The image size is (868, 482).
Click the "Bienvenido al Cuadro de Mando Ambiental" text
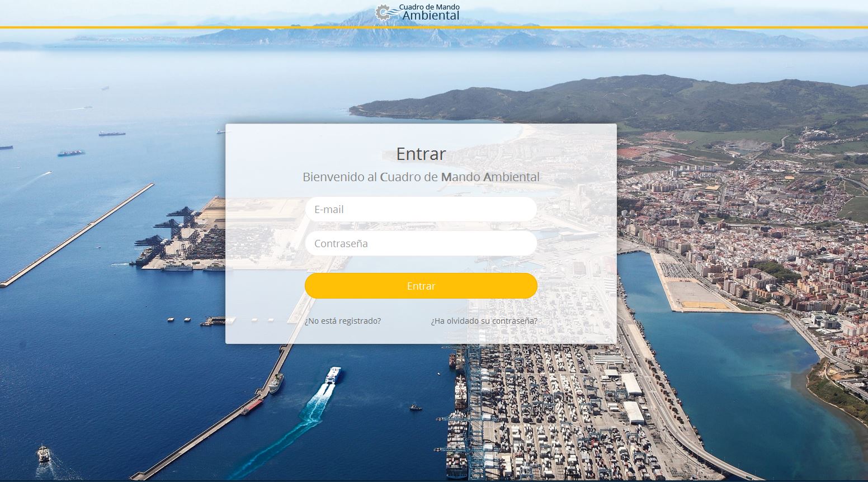coord(421,177)
